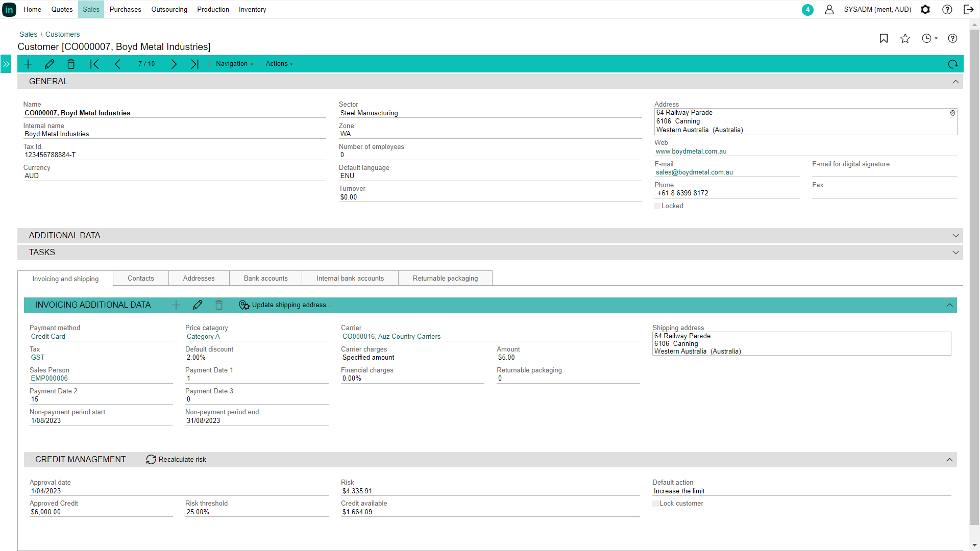Screen dimensions: 980x551
Task: Click map pin icon in Address box
Action: tap(952, 113)
